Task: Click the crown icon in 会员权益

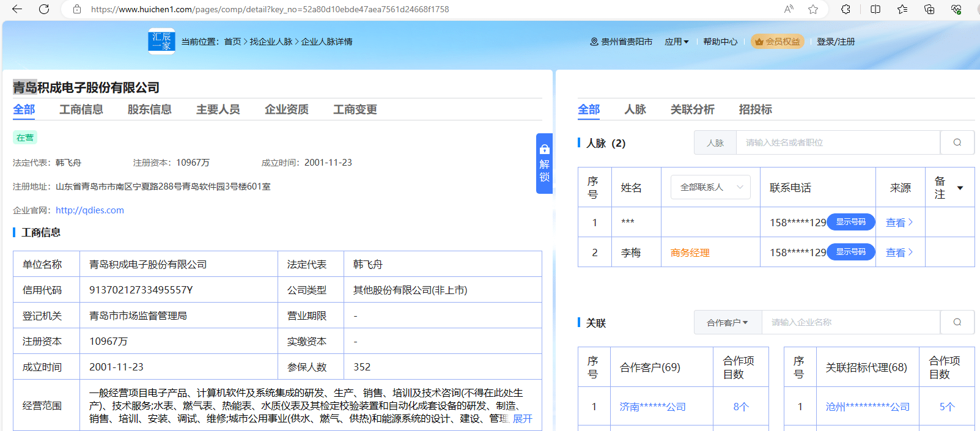Action: (759, 42)
